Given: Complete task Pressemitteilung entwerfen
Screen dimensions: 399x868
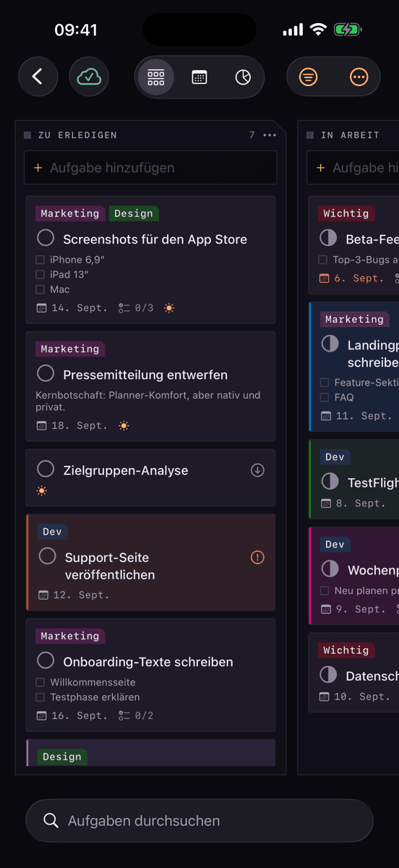Looking at the screenshot, I should (46, 373).
